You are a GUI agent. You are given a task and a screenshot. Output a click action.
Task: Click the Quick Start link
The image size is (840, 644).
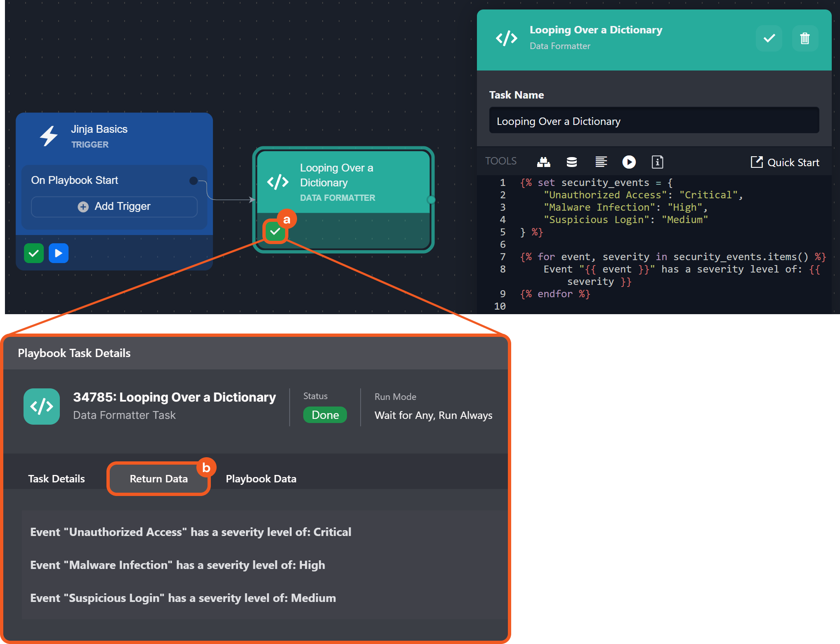click(x=785, y=162)
